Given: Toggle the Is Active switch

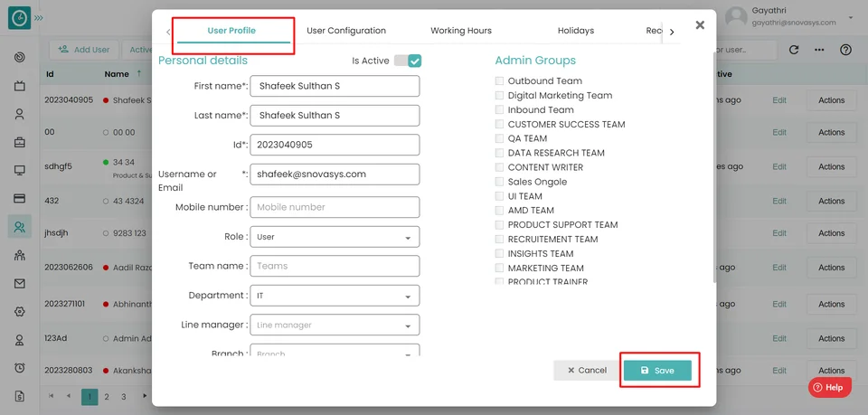Looking at the screenshot, I should pyautogui.click(x=408, y=61).
